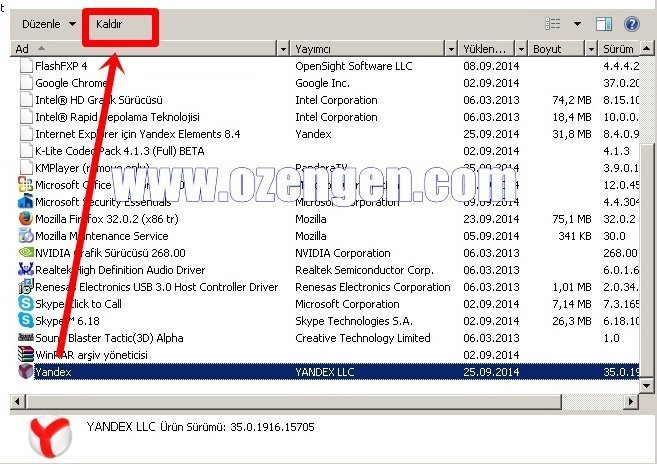Sort by the Sürüm column header
The width and height of the screenshot is (657, 464).
[x=619, y=49]
